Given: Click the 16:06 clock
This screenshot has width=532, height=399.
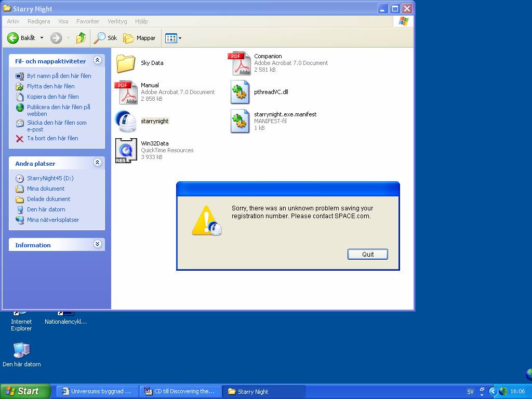Looking at the screenshot, I should [518, 392].
